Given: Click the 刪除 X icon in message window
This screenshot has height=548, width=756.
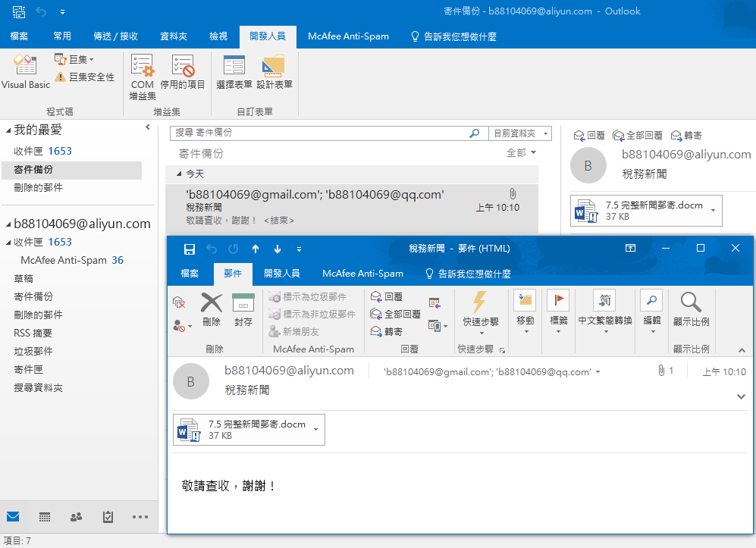Looking at the screenshot, I should 211,303.
